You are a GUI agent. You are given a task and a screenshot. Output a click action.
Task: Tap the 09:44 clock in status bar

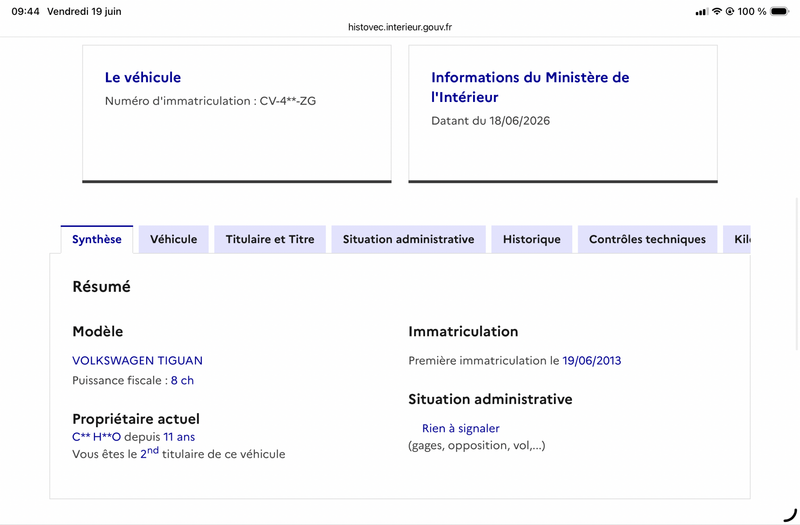click(x=26, y=11)
